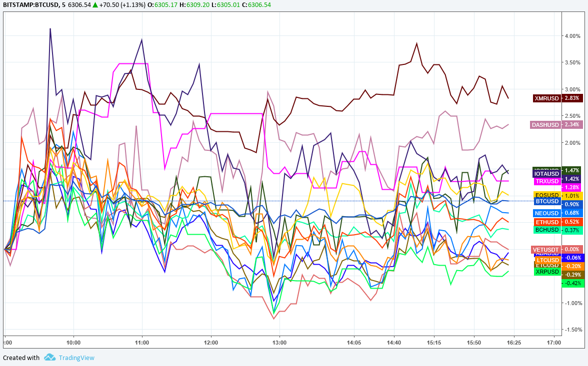Click the 15:15 time axis label
Screen dimensions: 588x366
point(434,343)
